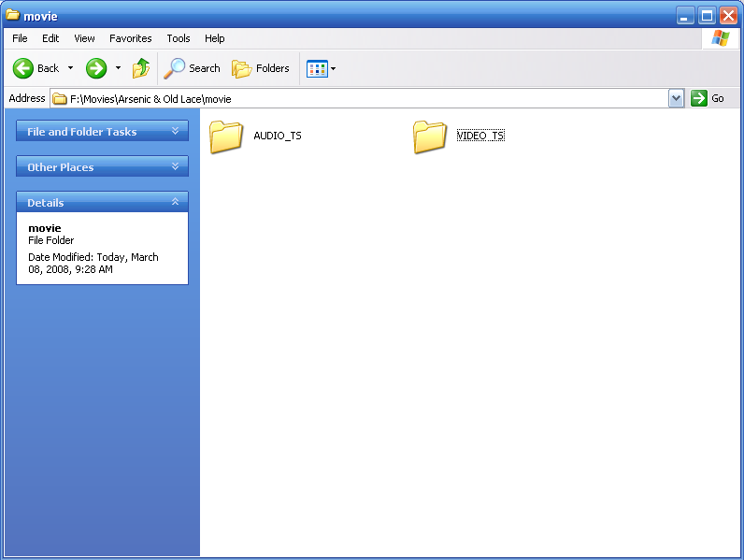Viewport: 744px width, 560px height.
Task: Minimize the movie window
Action: 685,16
